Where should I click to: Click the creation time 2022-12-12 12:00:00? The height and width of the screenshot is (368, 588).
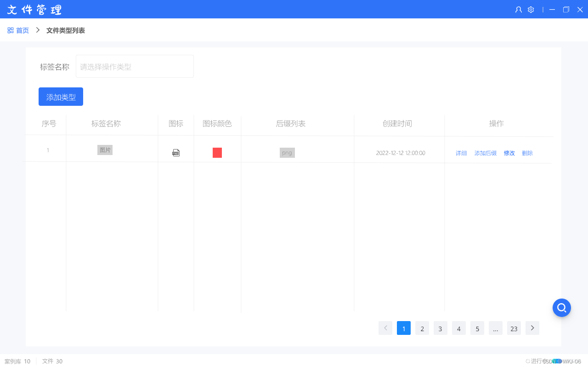pos(401,153)
